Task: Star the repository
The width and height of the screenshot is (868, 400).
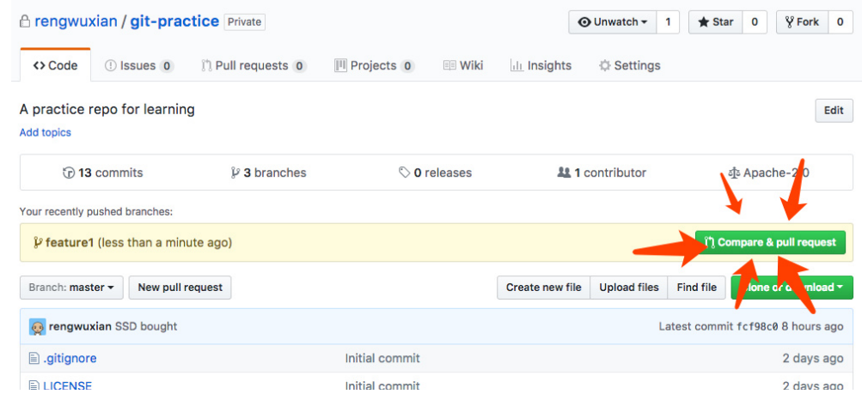Action: click(x=716, y=22)
